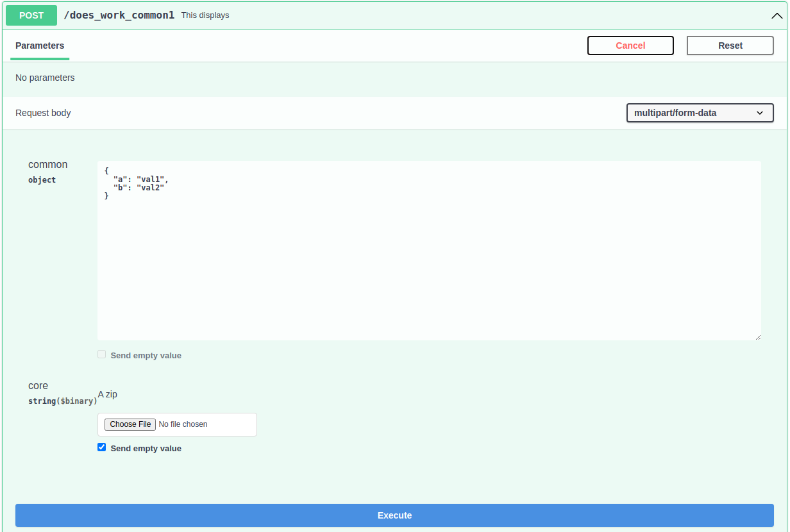This screenshot has height=532, width=790.
Task: Click the No parameters section
Action: coord(45,78)
